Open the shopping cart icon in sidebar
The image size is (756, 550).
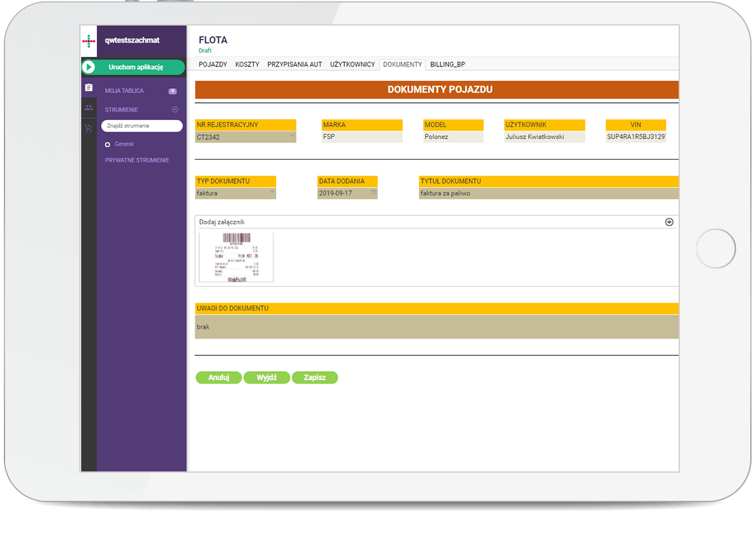pyautogui.click(x=89, y=128)
